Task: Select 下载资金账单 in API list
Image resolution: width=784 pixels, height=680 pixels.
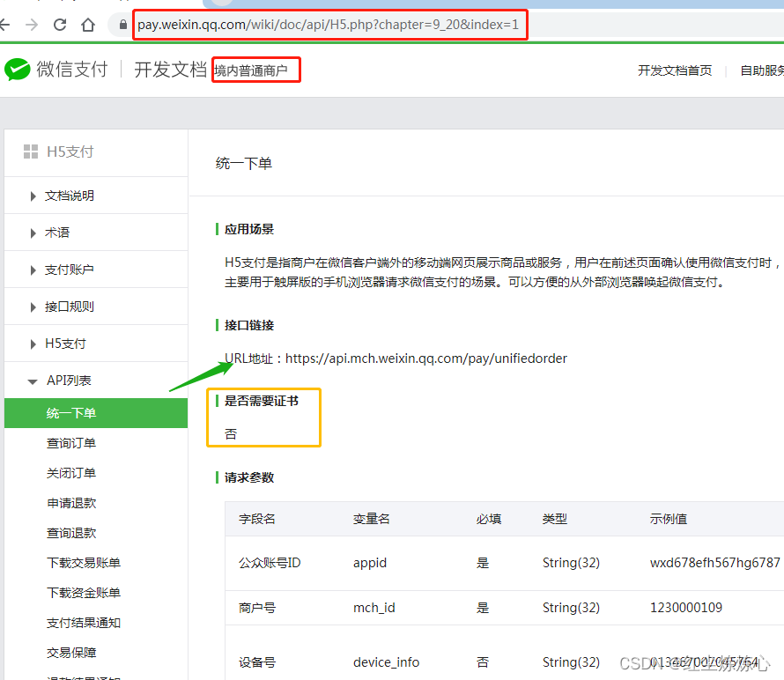Action: tap(84, 593)
